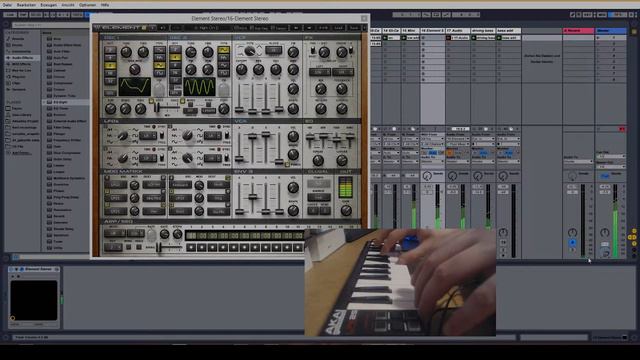Click the Packs places icon
Screen dimensions: 640x360
point(8,109)
